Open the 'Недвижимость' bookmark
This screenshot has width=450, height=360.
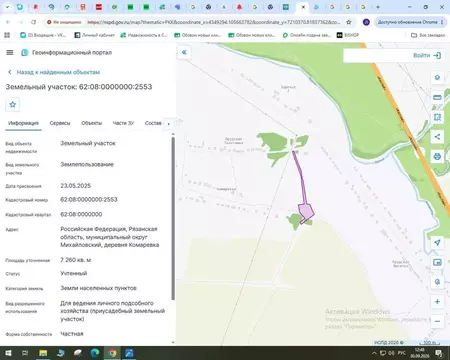pos(144,35)
